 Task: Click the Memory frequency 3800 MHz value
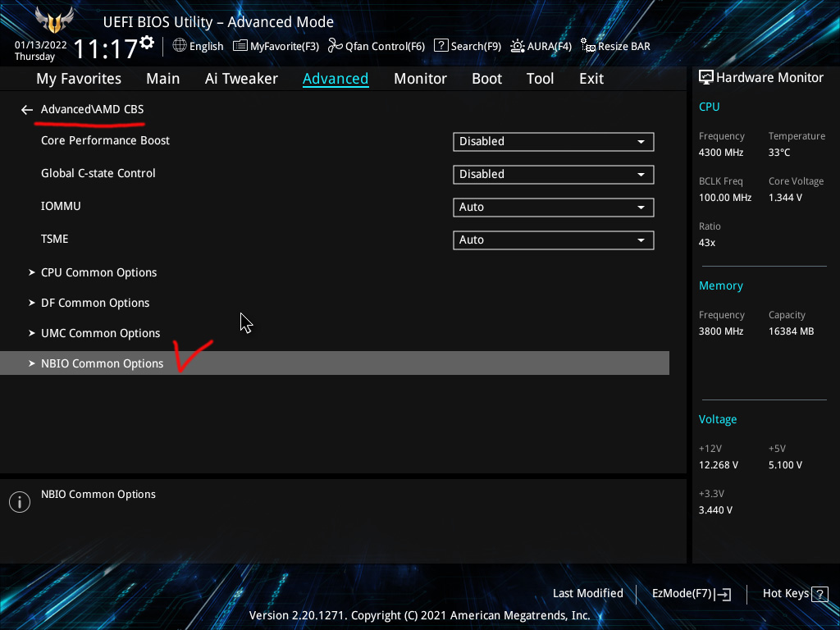pyautogui.click(x=721, y=331)
